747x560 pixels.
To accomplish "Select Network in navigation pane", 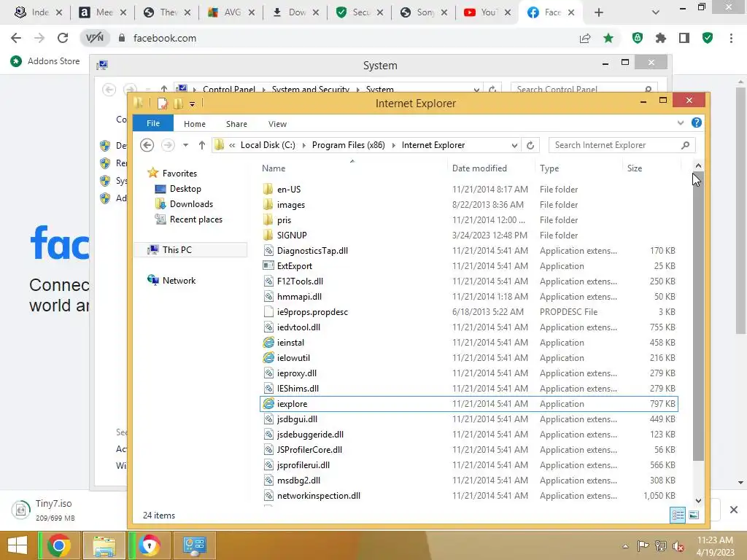I will (179, 281).
